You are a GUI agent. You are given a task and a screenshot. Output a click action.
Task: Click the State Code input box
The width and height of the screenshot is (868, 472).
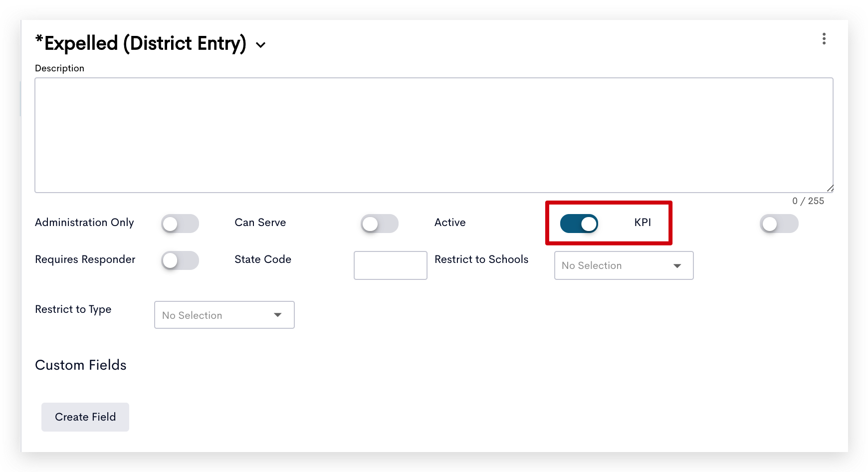click(x=391, y=265)
